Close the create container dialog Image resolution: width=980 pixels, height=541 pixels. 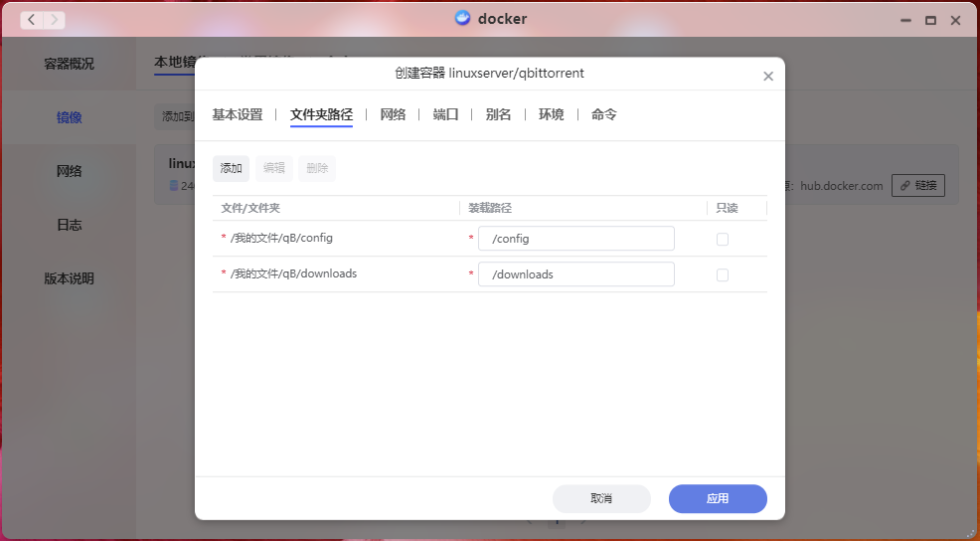click(x=767, y=77)
